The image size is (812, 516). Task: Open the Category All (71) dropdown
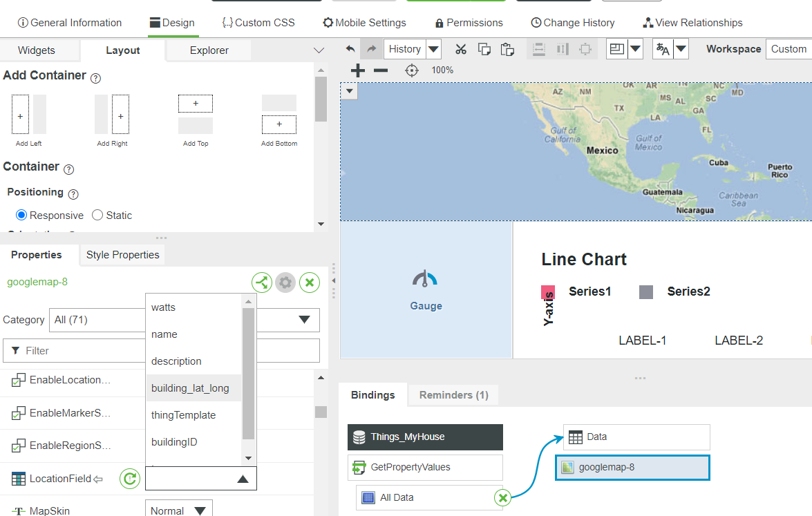click(x=303, y=320)
